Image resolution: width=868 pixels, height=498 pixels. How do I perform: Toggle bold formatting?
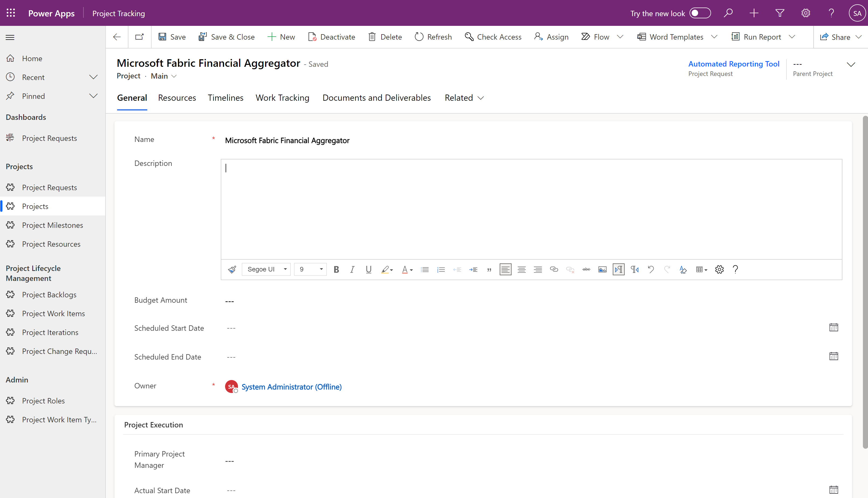(x=336, y=270)
